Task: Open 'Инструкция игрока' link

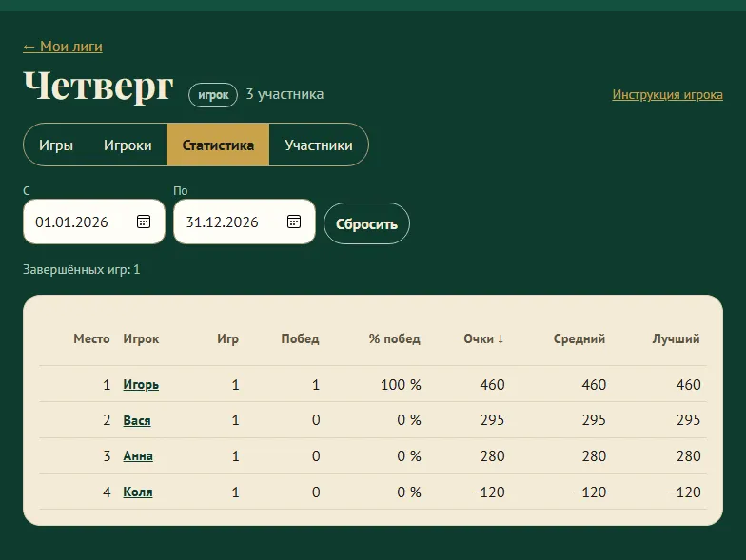Action: click(x=668, y=95)
